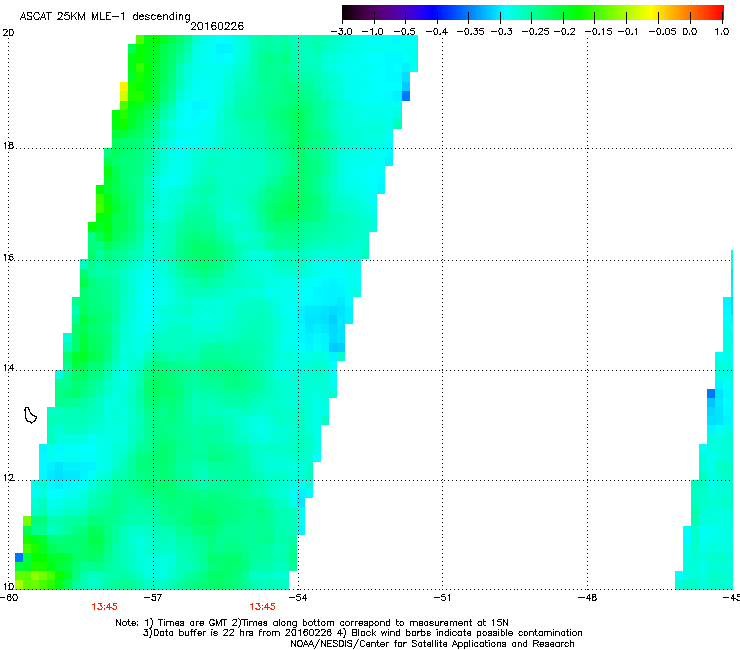This screenshot has width=740, height=650.
Task: Click the '-0.25' colorbar label
Action: coord(536,32)
